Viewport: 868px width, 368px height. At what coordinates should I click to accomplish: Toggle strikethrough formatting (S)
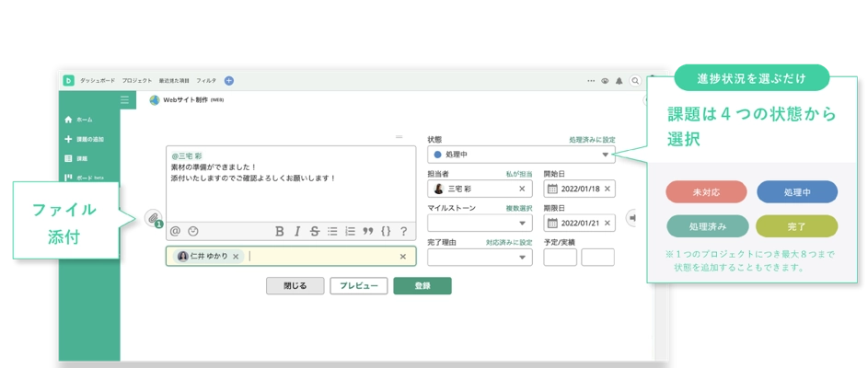315,231
